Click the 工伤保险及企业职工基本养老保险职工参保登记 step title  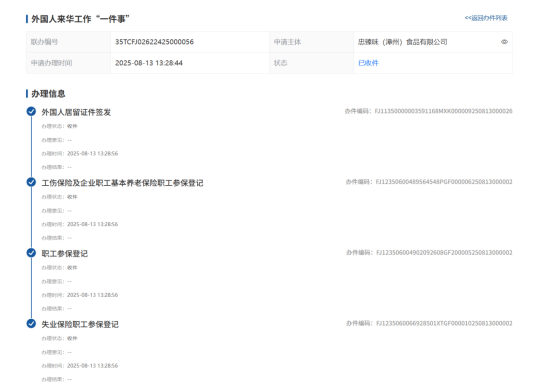click(122, 183)
